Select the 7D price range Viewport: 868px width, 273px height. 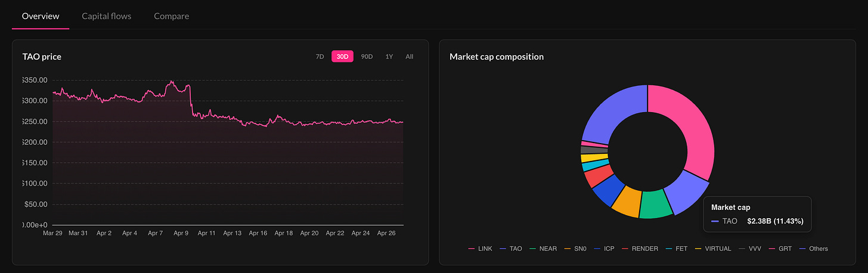tap(320, 57)
